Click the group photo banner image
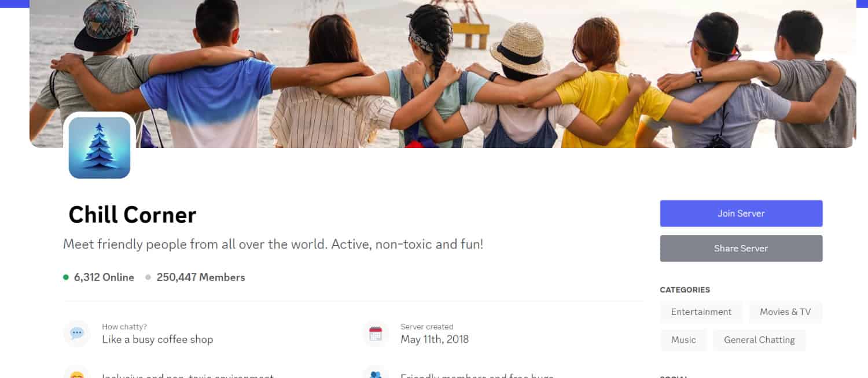The width and height of the screenshot is (868, 378). [443, 73]
